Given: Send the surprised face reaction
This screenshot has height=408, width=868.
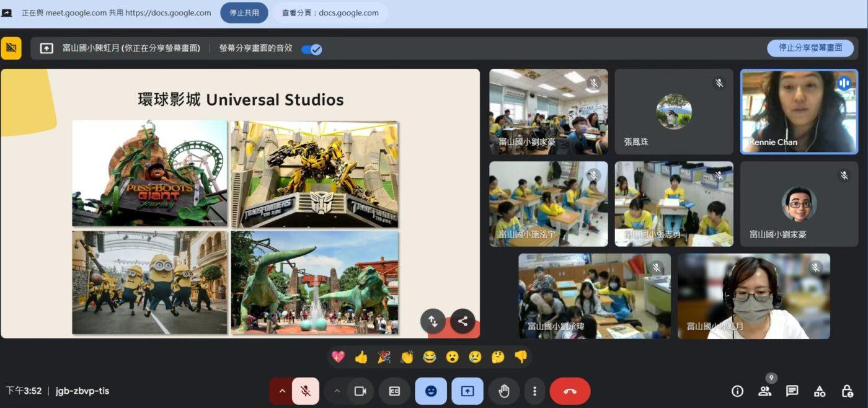Looking at the screenshot, I should [x=453, y=357].
